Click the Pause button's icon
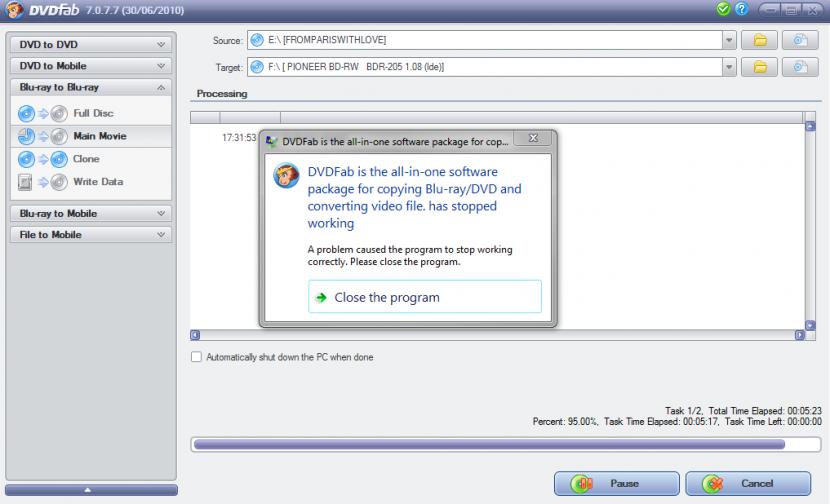This screenshot has width=830, height=504. 582,483
